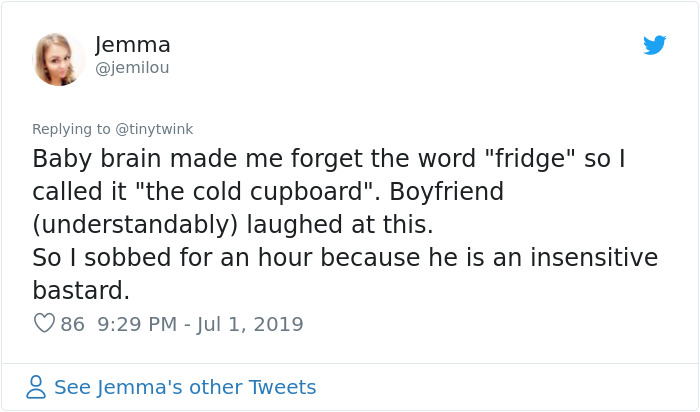Click the person silhouette icon
This screenshot has height=412, width=700.
click(x=36, y=387)
